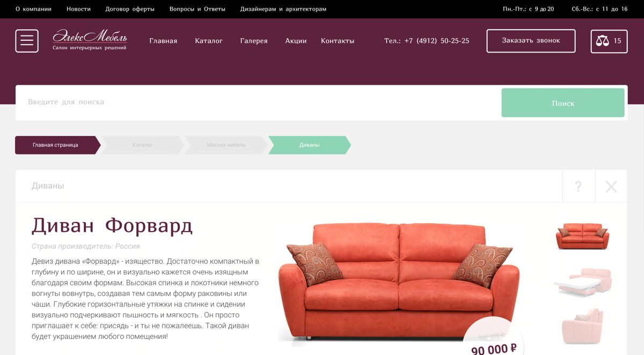Focus the search input field
Screen dimensions: 644x355
click(x=259, y=102)
